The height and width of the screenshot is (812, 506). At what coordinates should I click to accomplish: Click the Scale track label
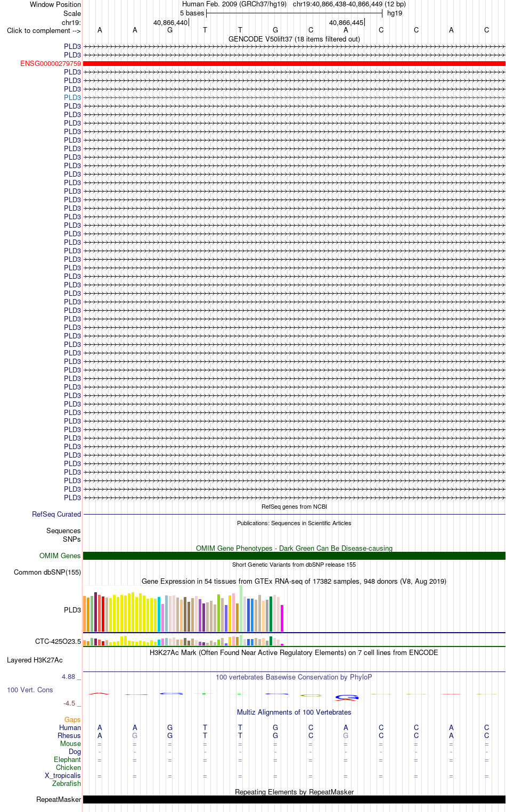[x=72, y=13]
